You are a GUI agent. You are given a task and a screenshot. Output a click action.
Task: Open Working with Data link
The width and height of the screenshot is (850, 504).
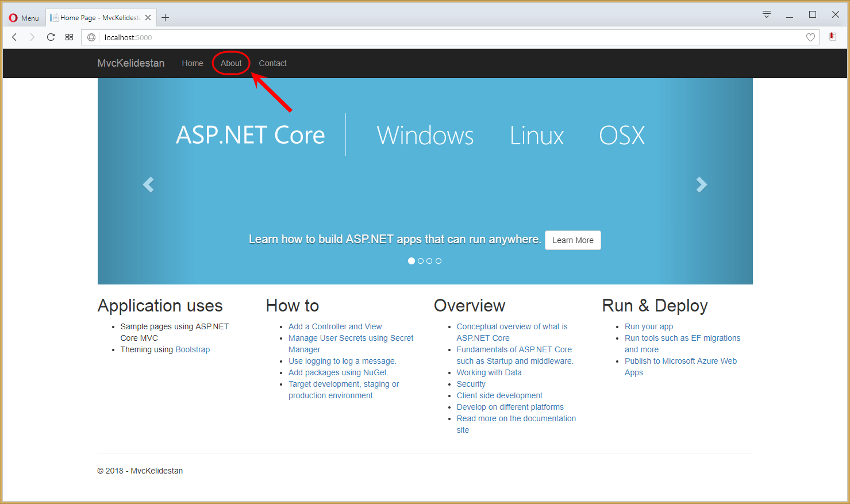(489, 372)
